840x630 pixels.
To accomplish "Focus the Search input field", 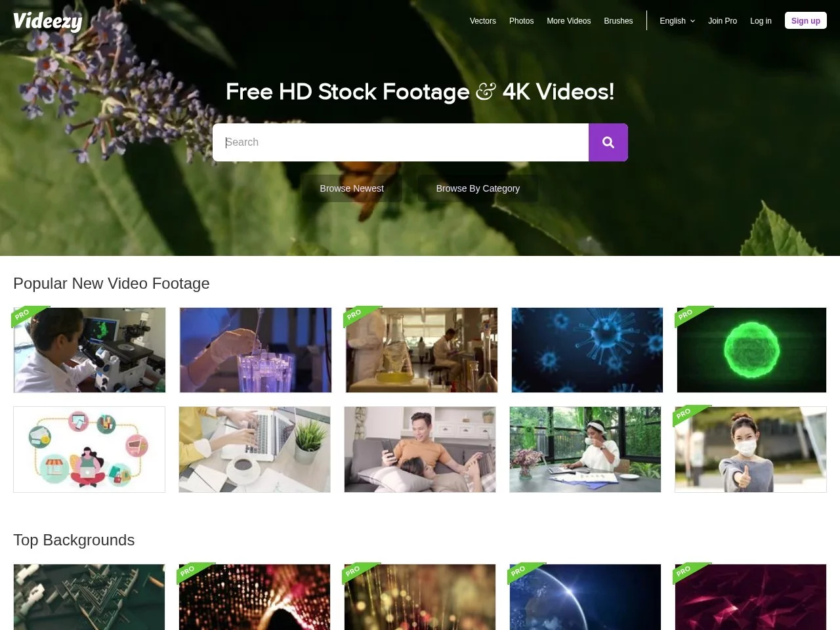I will point(400,142).
